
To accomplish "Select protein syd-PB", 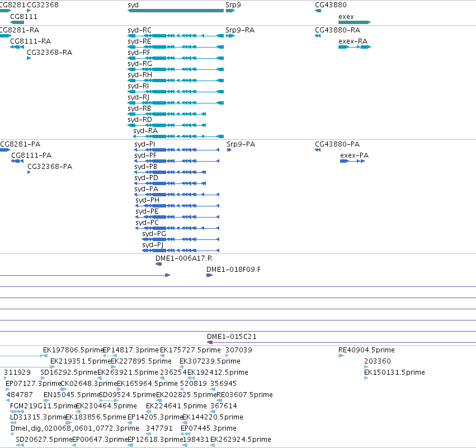I will click(x=170, y=172).
